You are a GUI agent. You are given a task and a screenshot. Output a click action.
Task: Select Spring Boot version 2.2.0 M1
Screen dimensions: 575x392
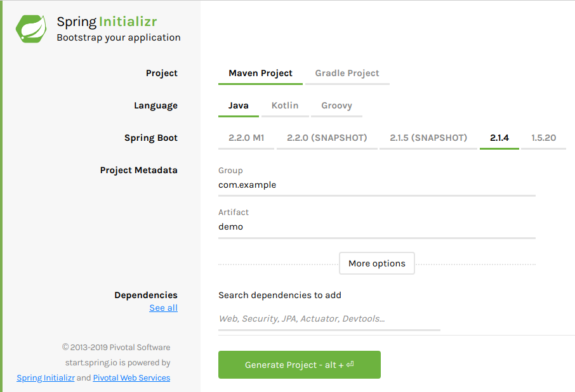click(x=246, y=137)
